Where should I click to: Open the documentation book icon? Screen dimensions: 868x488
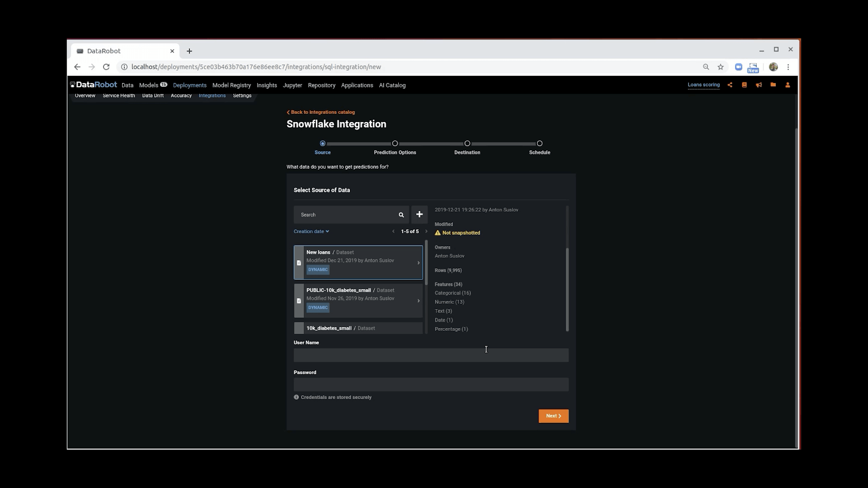744,85
